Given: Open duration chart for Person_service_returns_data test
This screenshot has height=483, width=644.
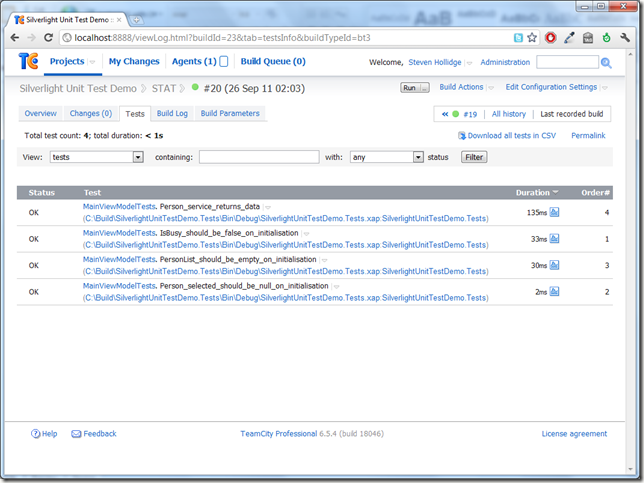Looking at the screenshot, I should [555, 212].
